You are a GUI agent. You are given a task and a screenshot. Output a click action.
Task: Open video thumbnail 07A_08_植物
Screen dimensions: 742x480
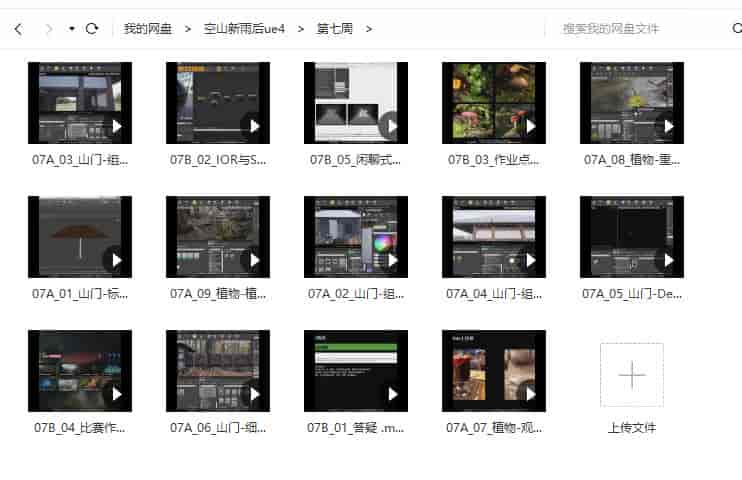coord(632,103)
